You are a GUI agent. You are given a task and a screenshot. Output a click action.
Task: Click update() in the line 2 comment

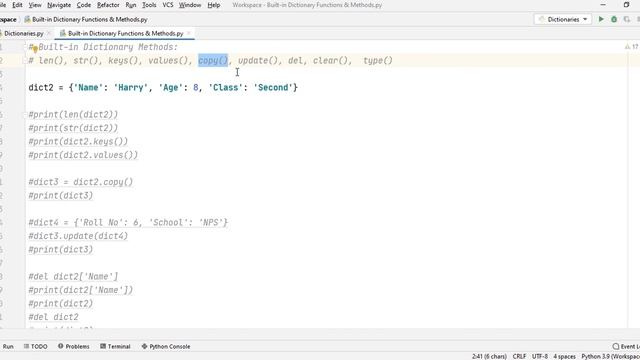point(258,61)
